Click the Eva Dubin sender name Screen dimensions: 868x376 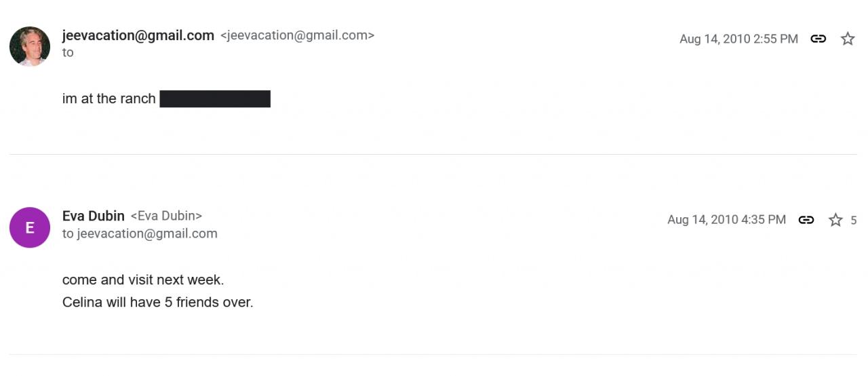[x=94, y=216]
